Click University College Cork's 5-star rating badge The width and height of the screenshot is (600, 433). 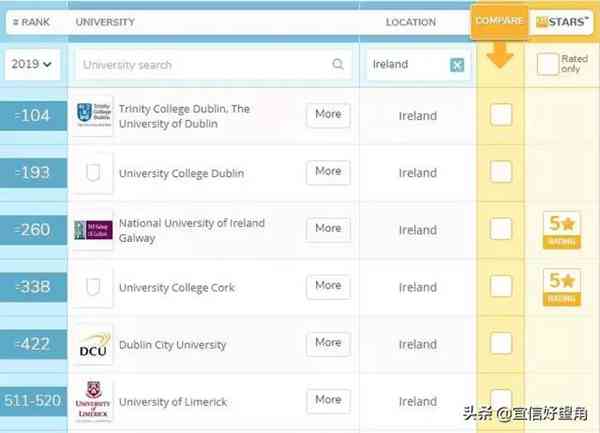(x=562, y=287)
